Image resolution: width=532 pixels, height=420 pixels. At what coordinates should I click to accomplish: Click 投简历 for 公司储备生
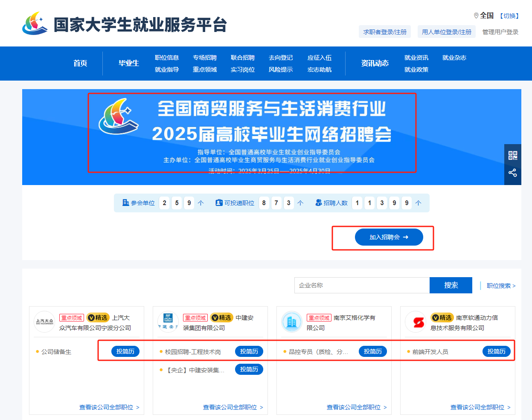pyautogui.click(x=125, y=351)
